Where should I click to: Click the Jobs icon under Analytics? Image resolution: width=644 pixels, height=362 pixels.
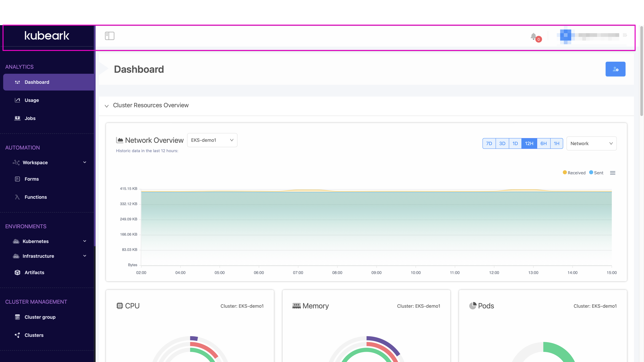pyautogui.click(x=17, y=118)
